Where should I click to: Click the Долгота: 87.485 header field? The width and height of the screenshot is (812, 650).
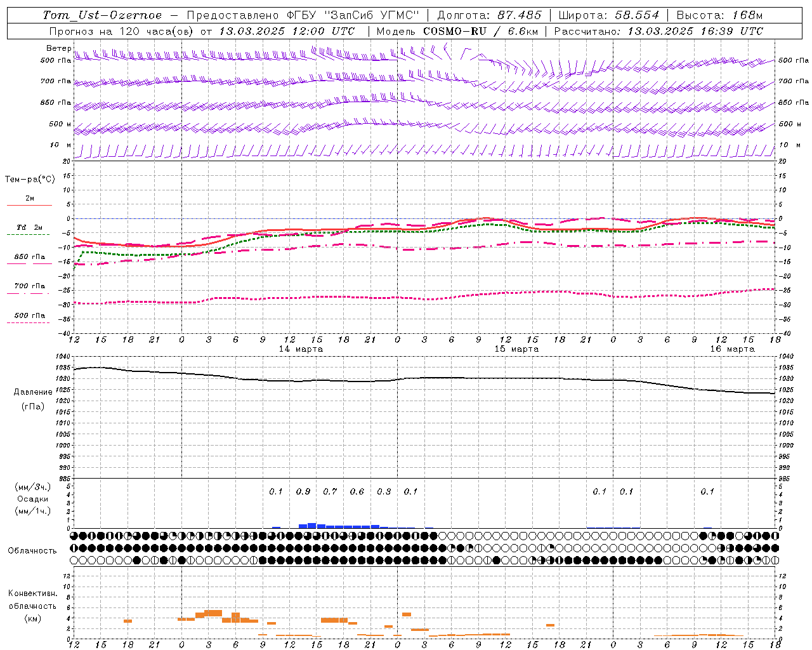coord(489,15)
